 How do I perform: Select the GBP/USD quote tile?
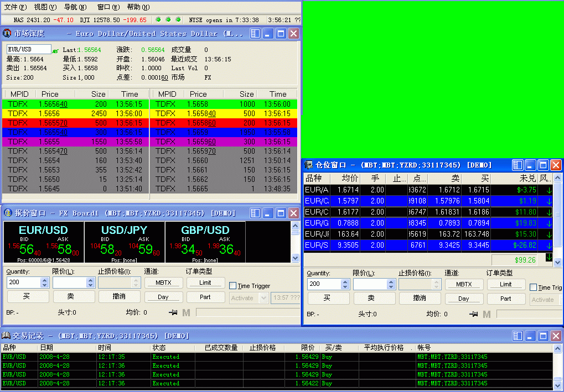[x=205, y=242]
